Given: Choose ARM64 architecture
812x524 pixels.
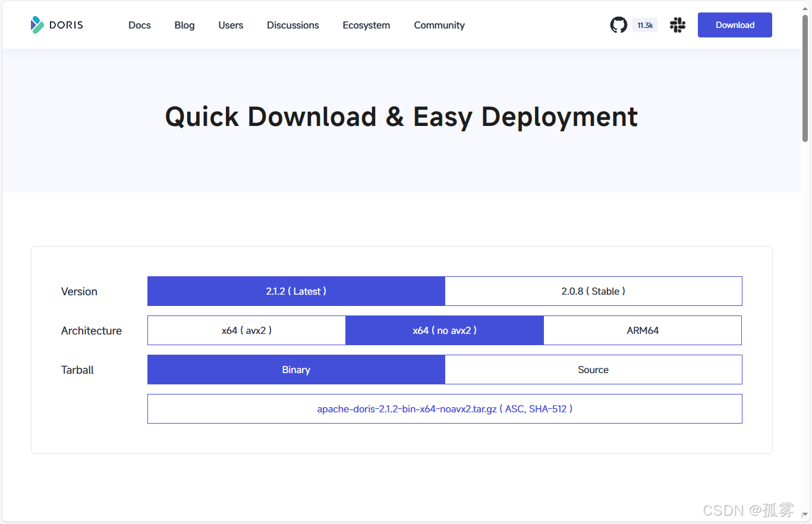Looking at the screenshot, I should click(x=643, y=330).
